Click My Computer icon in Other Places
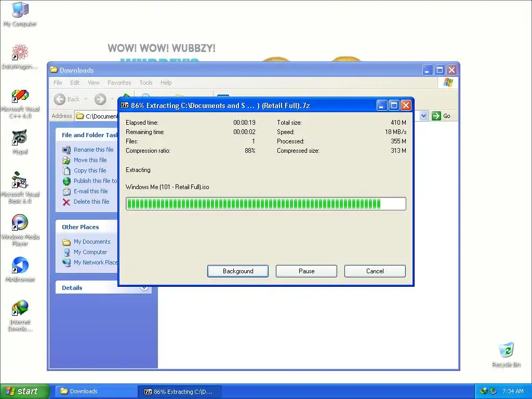 pos(66,252)
